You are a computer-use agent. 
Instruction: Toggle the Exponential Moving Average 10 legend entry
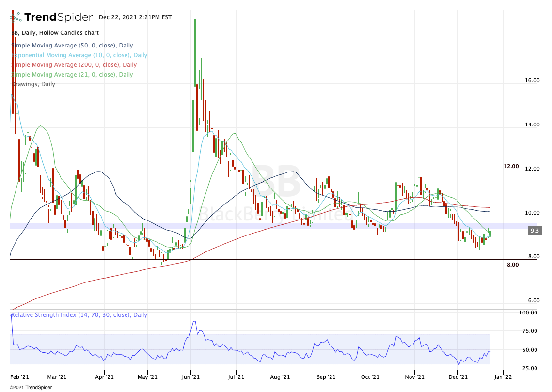[79, 55]
